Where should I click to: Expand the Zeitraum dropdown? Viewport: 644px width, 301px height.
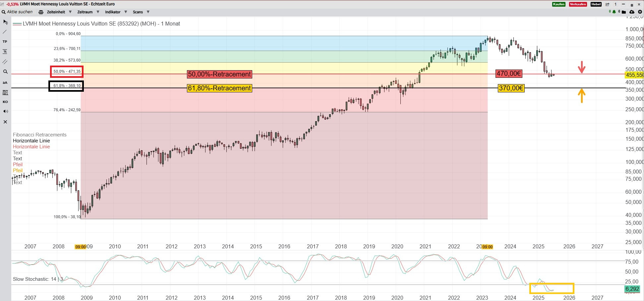tap(88, 12)
